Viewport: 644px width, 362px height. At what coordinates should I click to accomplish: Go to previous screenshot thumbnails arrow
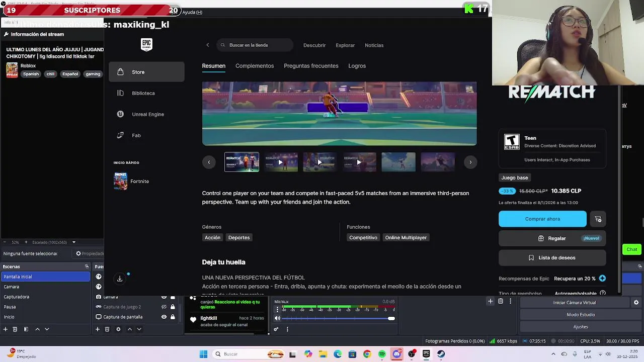[x=209, y=162]
